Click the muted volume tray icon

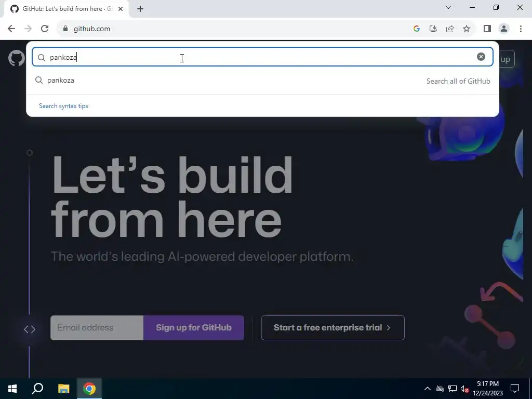click(464, 389)
